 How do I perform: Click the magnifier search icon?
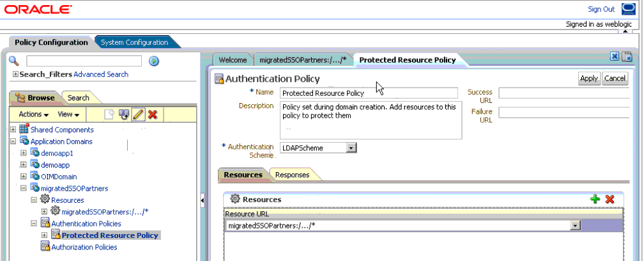tap(14, 61)
